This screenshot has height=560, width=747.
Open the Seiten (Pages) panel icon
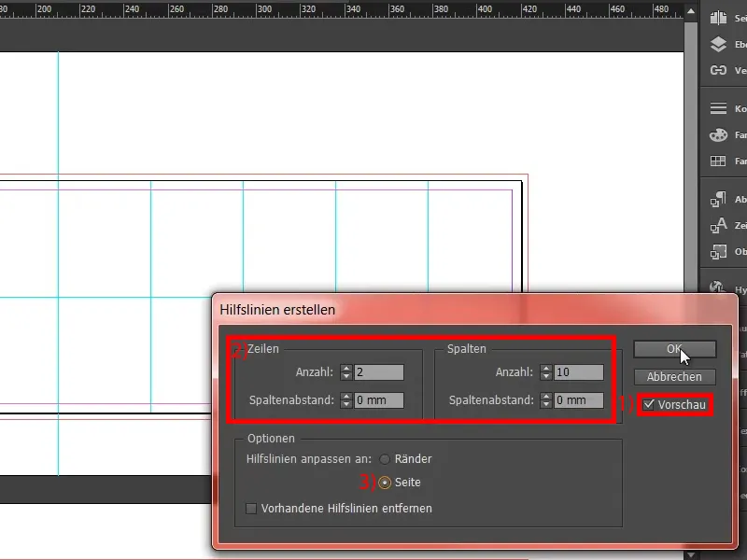point(718,18)
